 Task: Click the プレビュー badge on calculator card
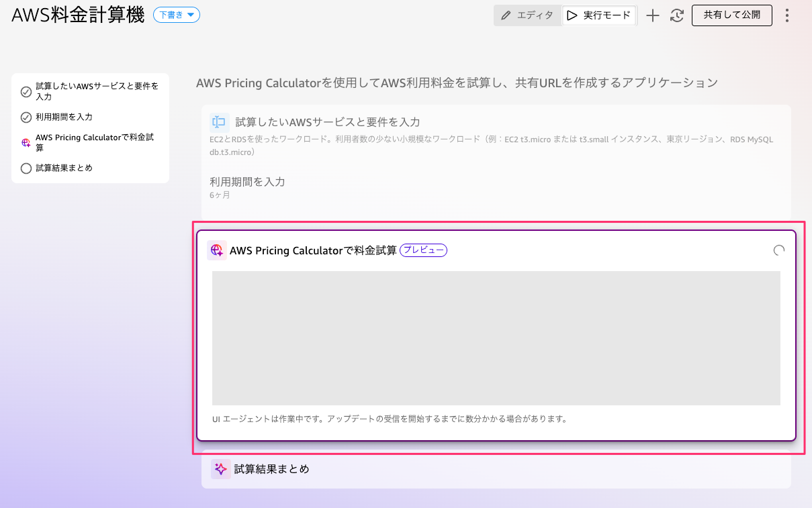pos(423,250)
